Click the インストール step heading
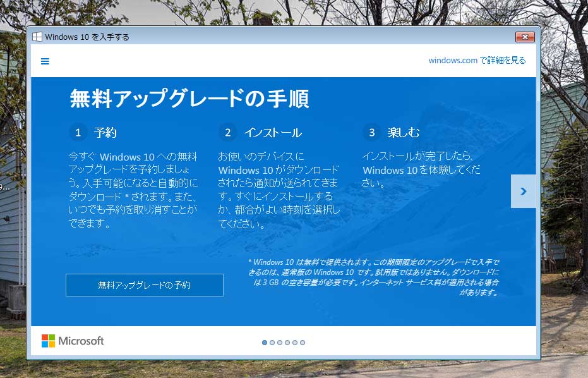The width and height of the screenshot is (588, 378). (273, 133)
